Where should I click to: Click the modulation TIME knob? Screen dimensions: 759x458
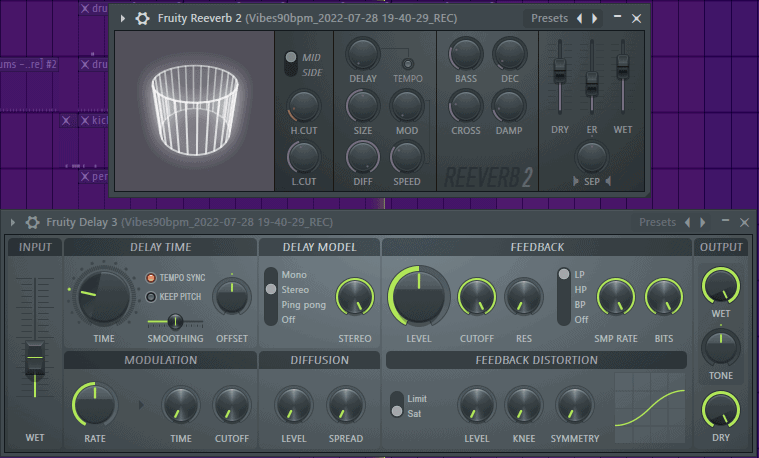181,405
